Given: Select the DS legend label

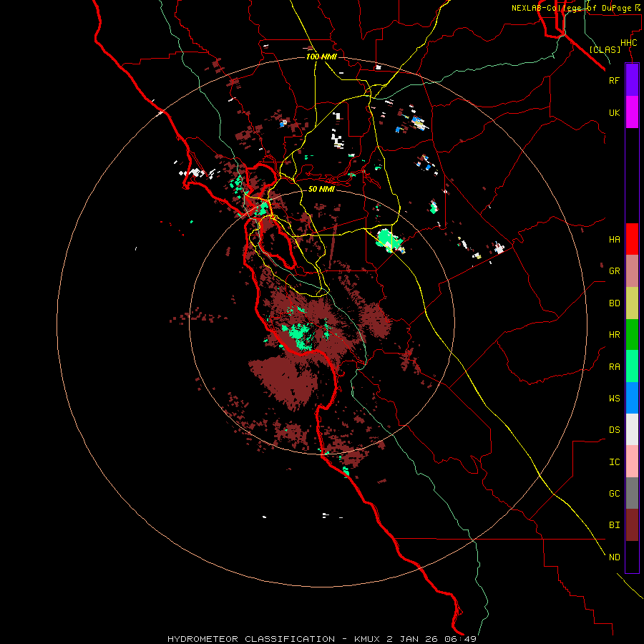Looking at the screenshot, I should pyautogui.click(x=615, y=430).
